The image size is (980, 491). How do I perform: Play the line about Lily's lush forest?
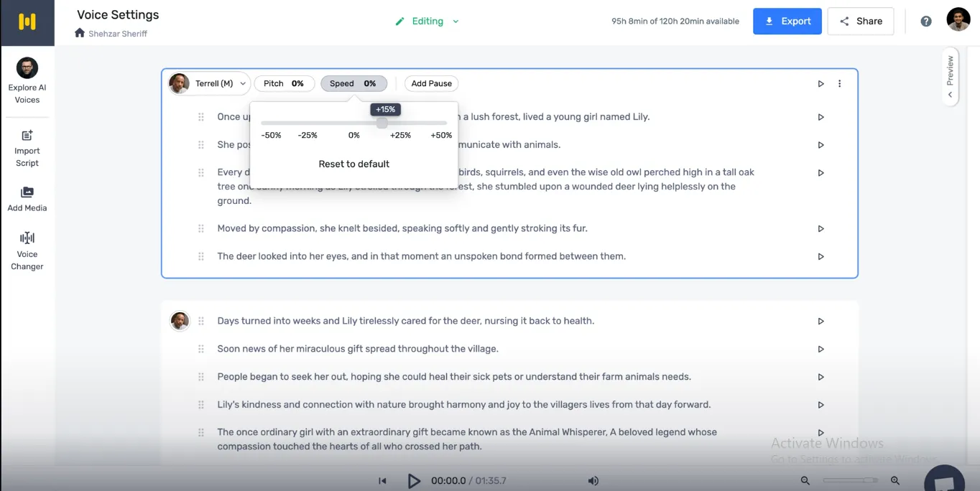(x=820, y=117)
